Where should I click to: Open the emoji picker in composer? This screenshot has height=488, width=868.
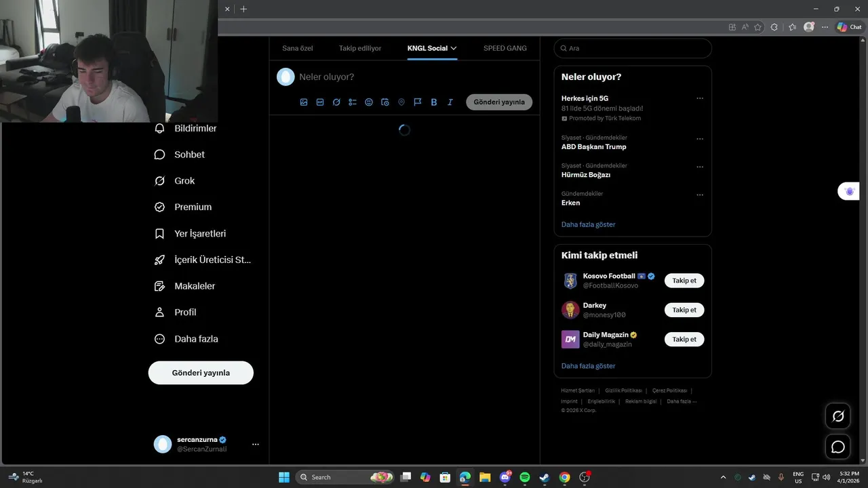(369, 102)
